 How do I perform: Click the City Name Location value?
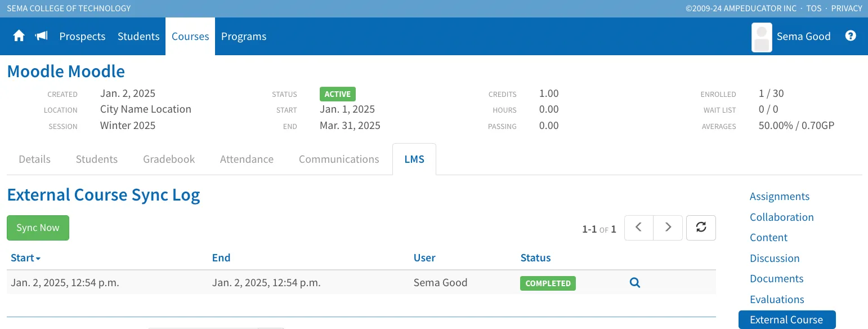coord(146,109)
